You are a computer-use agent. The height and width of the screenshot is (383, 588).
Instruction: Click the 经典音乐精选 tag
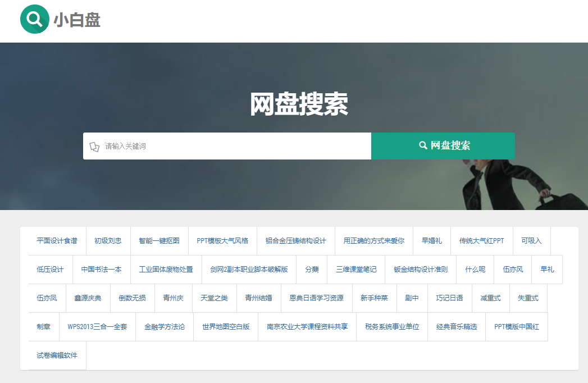[x=457, y=327]
